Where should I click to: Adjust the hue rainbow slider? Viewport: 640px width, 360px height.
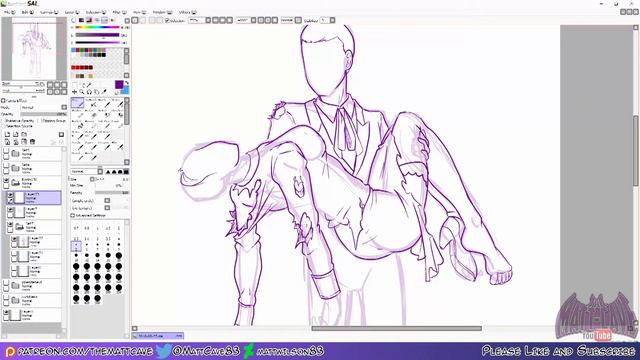[97, 27]
